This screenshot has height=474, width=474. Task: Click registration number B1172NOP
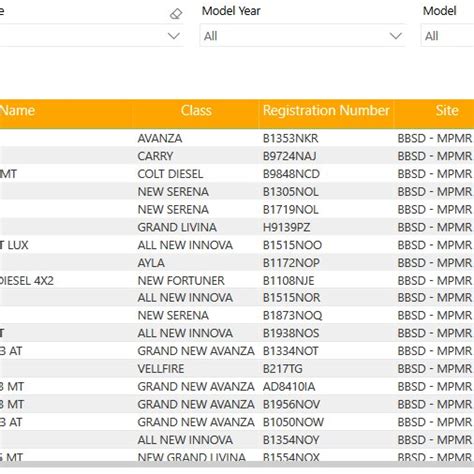coord(291,263)
